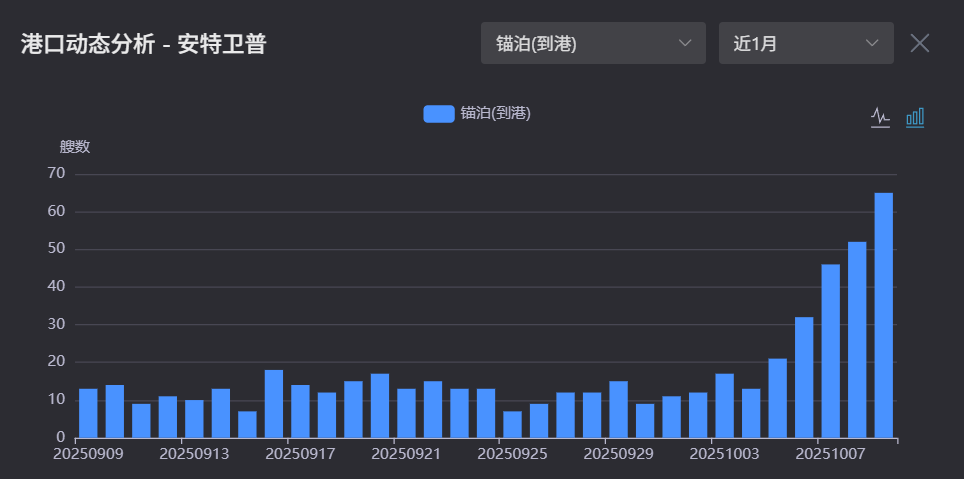Switch to bar chart view icon
Image resolution: width=964 pixels, height=479 pixels.
tap(915, 117)
